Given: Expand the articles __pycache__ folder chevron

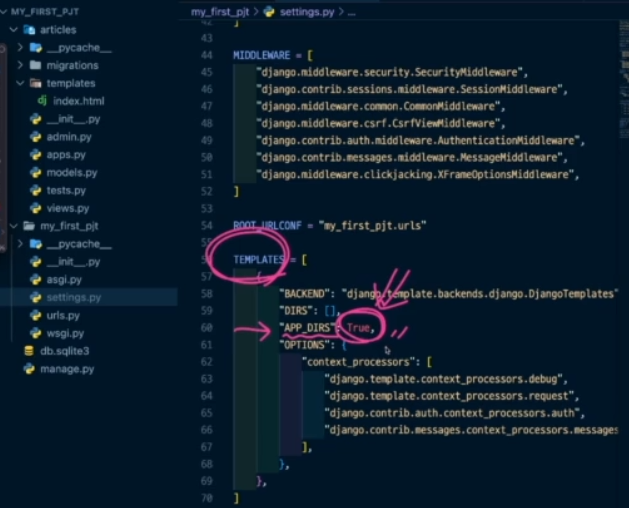Looking at the screenshot, I should tap(20, 47).
